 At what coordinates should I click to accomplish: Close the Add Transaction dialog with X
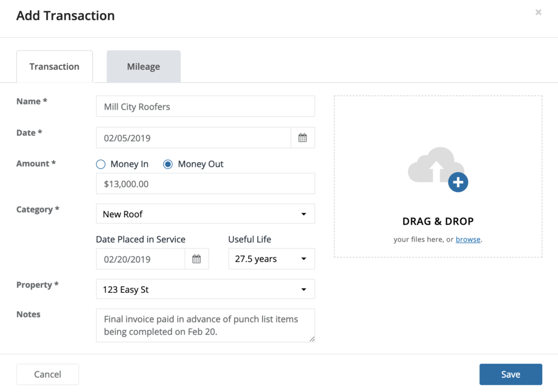(538, 13)
